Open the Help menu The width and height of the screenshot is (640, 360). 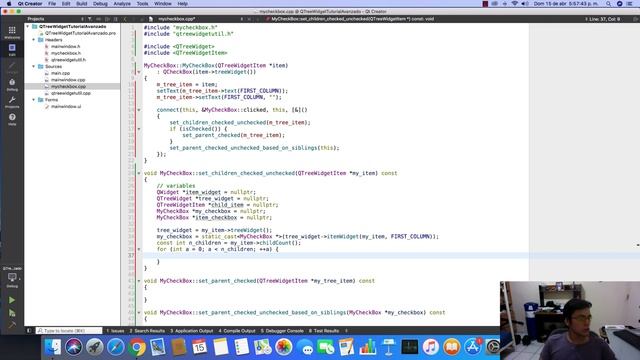coord(182,4)
